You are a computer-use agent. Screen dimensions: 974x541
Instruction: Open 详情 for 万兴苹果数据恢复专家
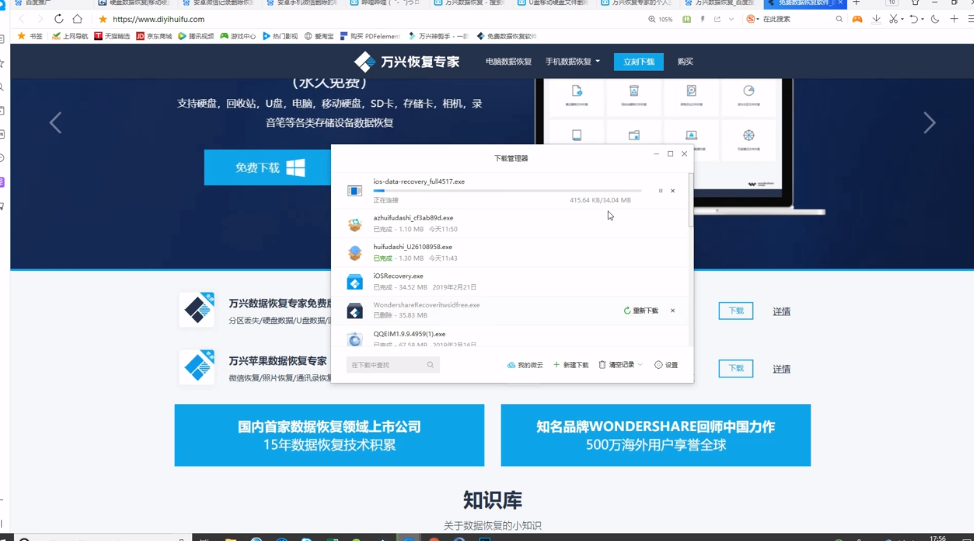781,369
